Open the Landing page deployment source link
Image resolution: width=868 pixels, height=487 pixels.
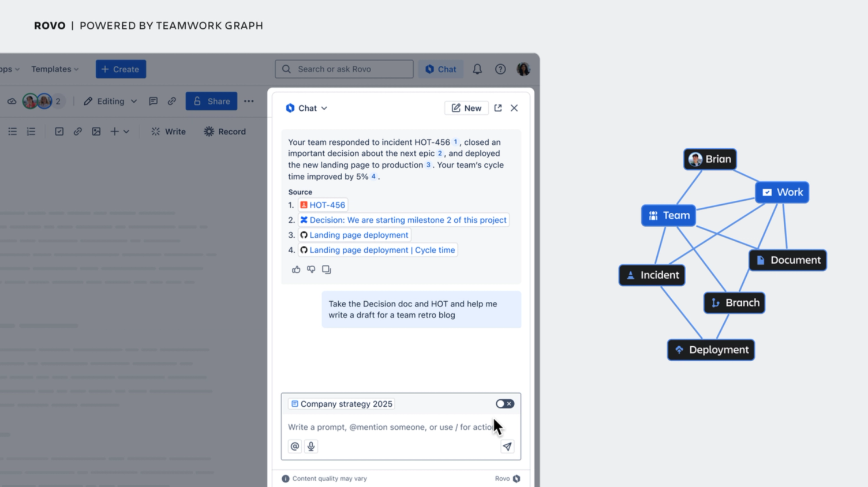(354, 235)
